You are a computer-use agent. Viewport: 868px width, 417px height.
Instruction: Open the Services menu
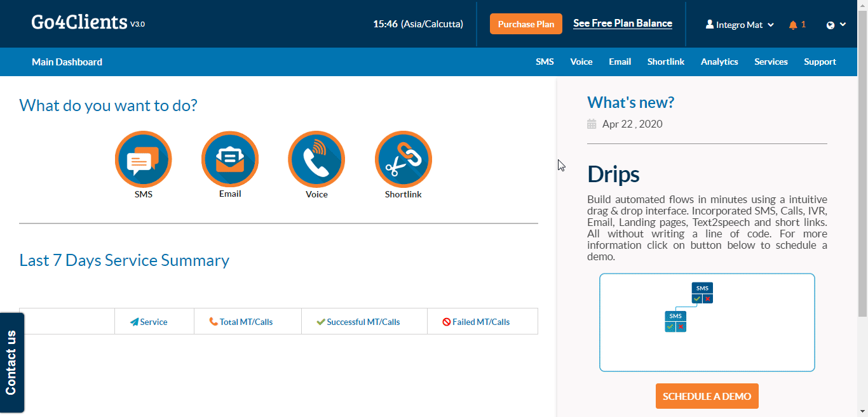(x=771, y=62)
